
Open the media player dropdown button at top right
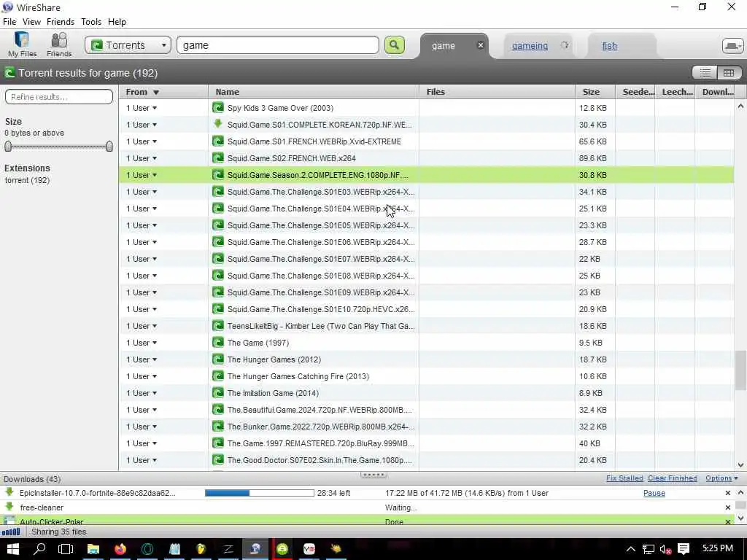[x=732, y=46]
